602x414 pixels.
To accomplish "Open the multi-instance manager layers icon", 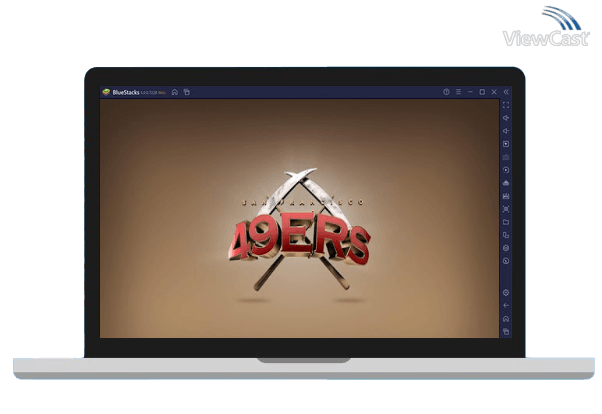I will point(506,248).
